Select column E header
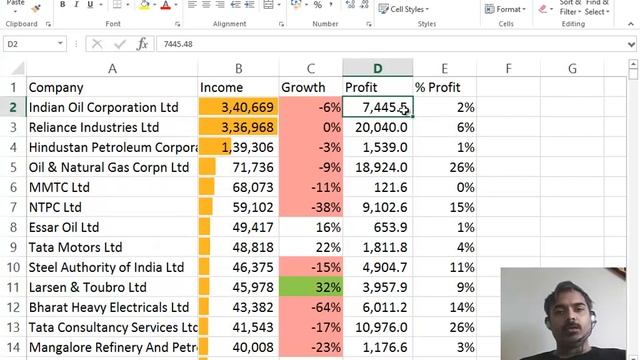The image size is (640, 360). coord(444,69)
